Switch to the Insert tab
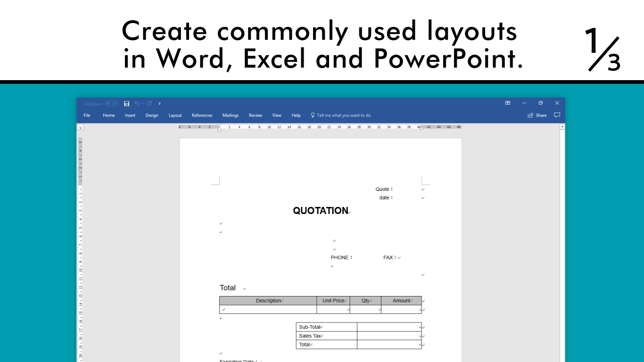644x362 pixels. point(130,115)
